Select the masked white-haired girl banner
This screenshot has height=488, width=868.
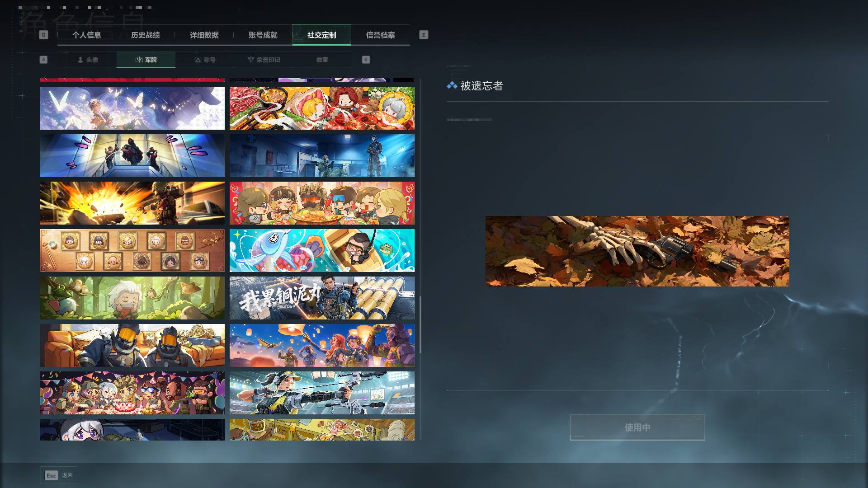(x=132, y=430)
